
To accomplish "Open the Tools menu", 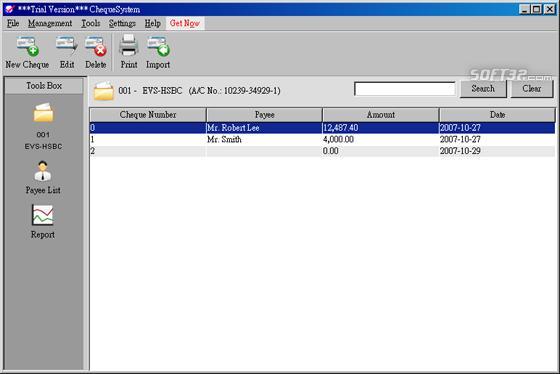I will 91,24.
